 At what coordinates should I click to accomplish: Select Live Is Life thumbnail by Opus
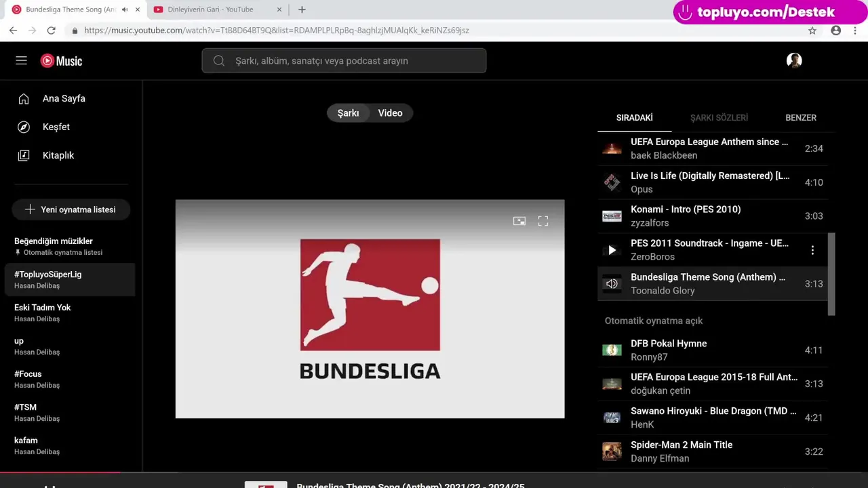point(612,182)
